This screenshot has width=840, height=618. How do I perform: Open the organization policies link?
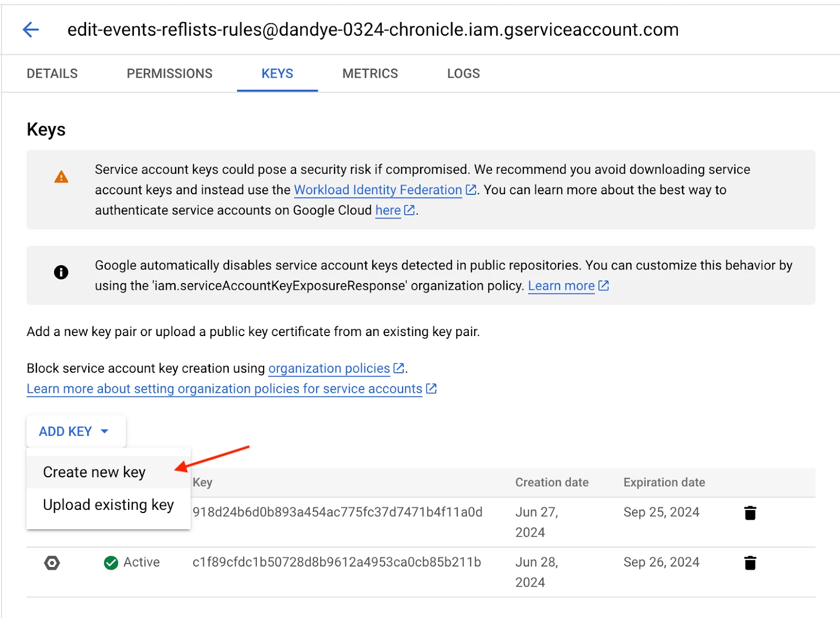pyautogui.click(x=329, y=368)
